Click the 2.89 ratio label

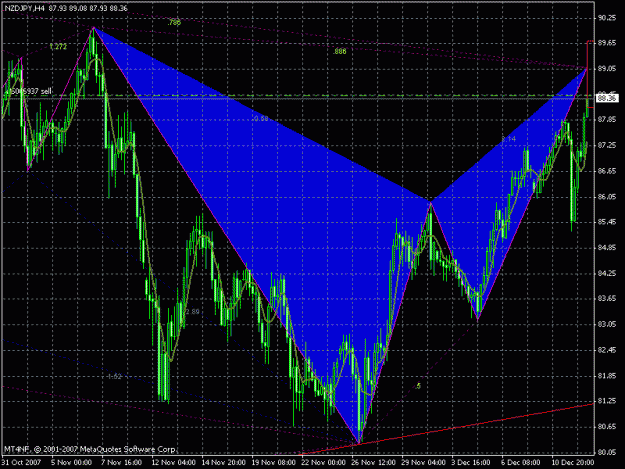coord(193,312)
